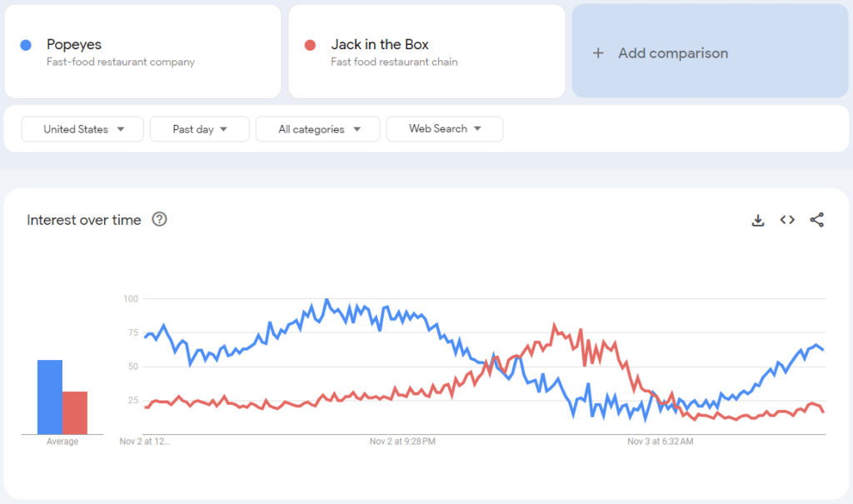853x504 pixels.
Task: Click the plus icon in Add comparison
Action: click(x=598, y=52)
